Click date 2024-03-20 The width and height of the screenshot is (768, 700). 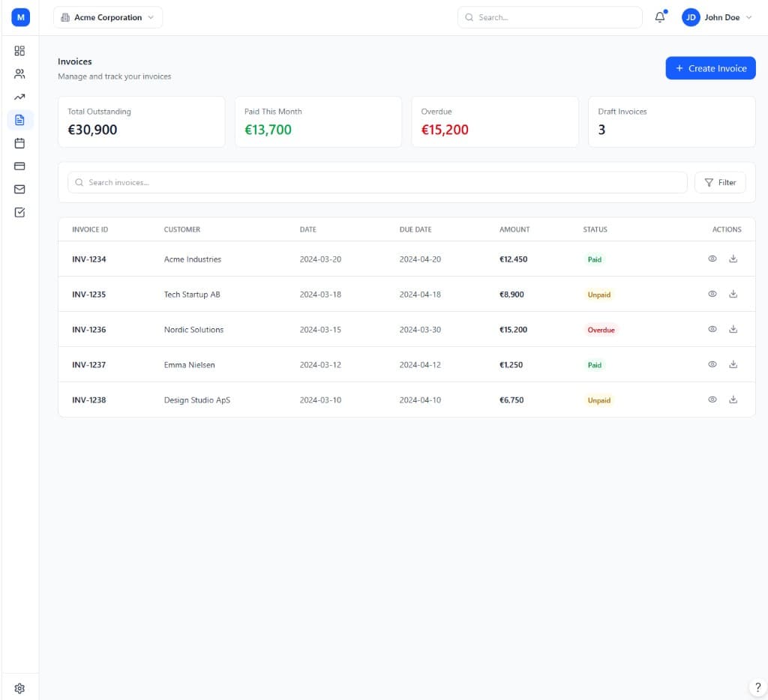click(320, 259)
